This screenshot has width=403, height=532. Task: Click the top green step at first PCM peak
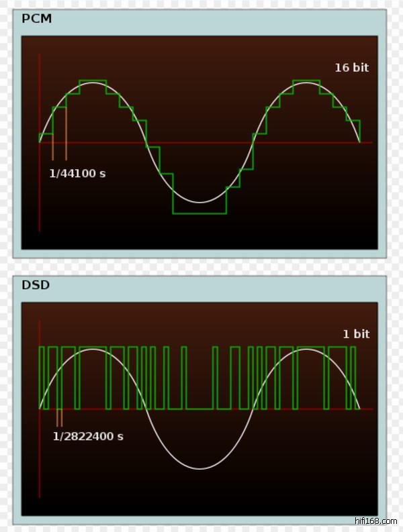coord(93,81)
